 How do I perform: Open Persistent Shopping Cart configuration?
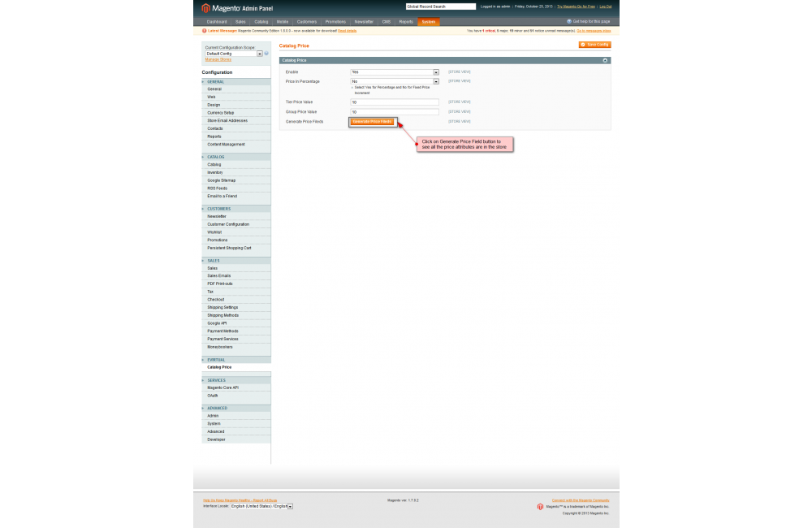click(236, 249)
